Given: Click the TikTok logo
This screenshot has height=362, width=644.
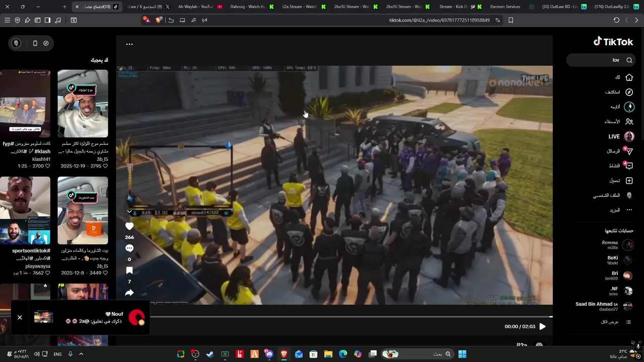Looking at the screenshot, I should pos(613,42).
